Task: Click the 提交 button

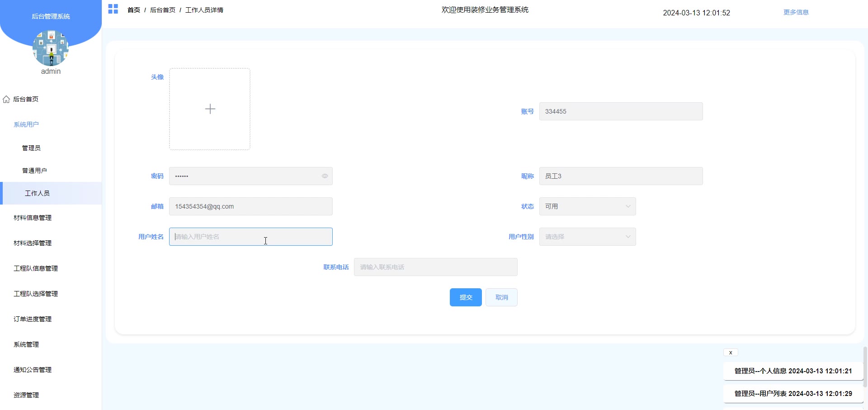Action: [466, 297]
